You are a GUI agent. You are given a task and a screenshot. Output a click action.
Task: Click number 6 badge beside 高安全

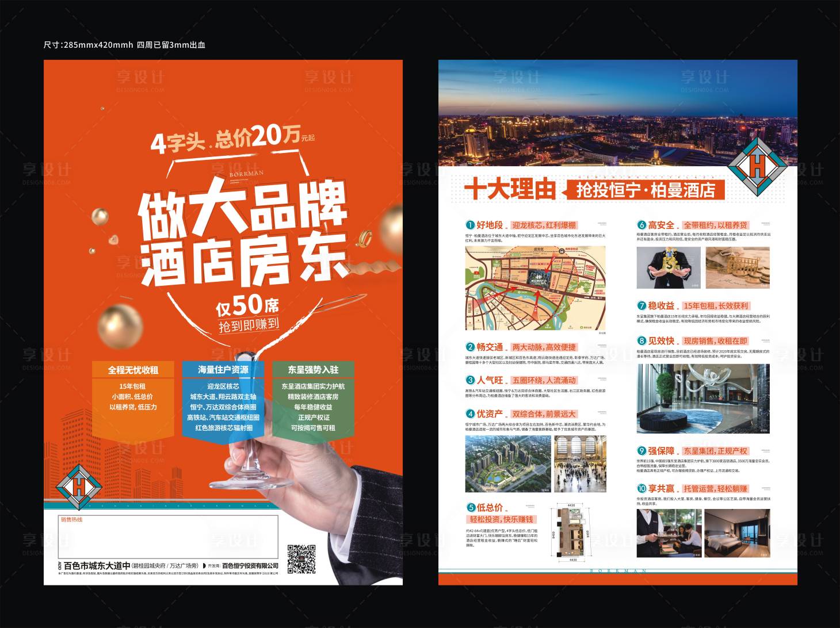click(642, 225)
